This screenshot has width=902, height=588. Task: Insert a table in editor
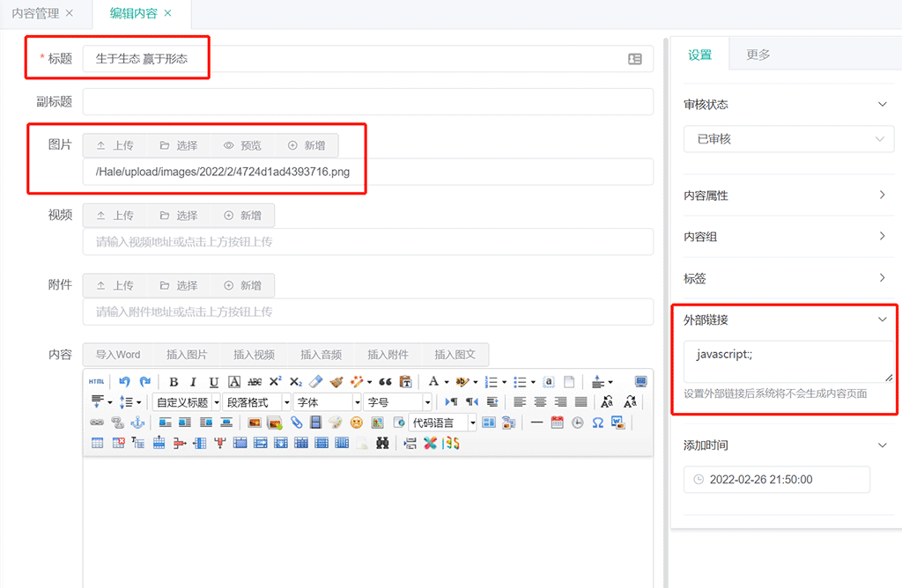tap(97, 443)
